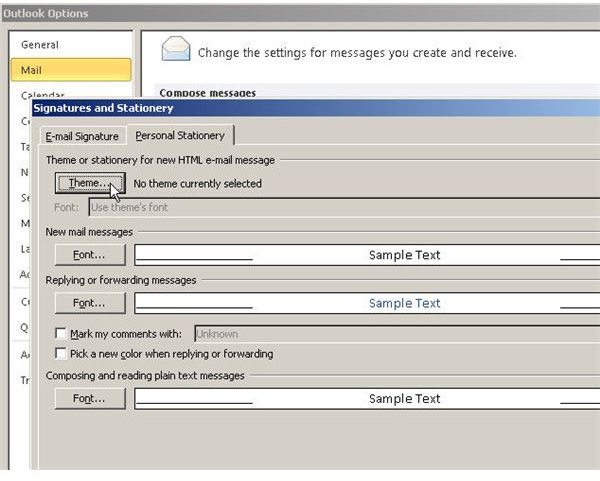The image size is (600, 481).
Task: Open Font settings for plain text messages
Action: tap(90, 399)
